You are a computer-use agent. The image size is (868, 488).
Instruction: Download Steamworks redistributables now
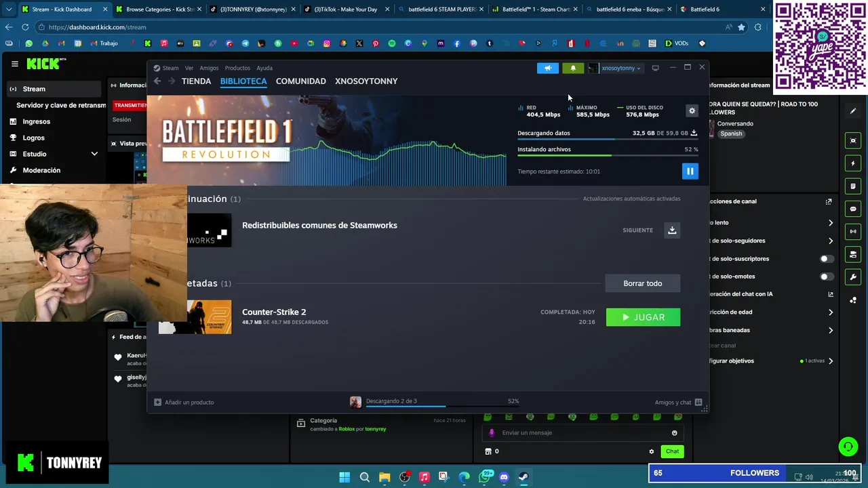(x=672, y=230)
